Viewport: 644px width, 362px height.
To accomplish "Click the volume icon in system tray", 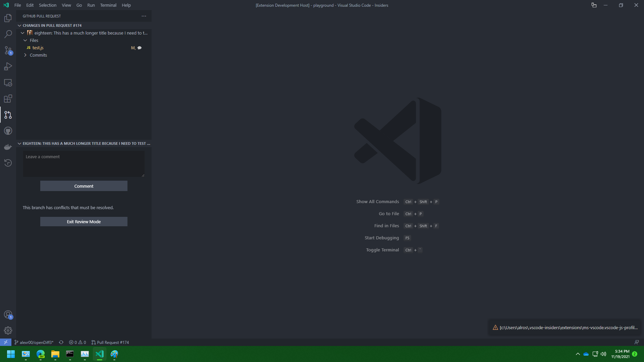I will click(x=603, y=354).
